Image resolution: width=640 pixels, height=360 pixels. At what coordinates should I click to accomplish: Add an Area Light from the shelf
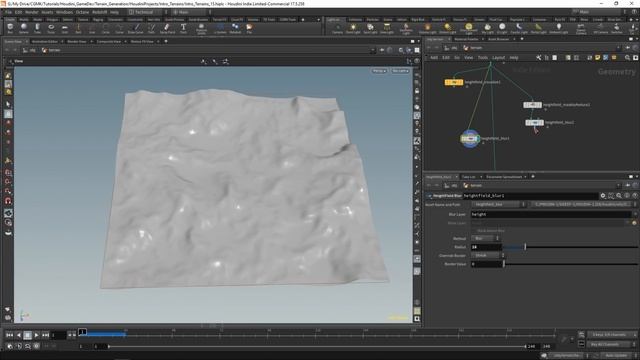[387, 28]
